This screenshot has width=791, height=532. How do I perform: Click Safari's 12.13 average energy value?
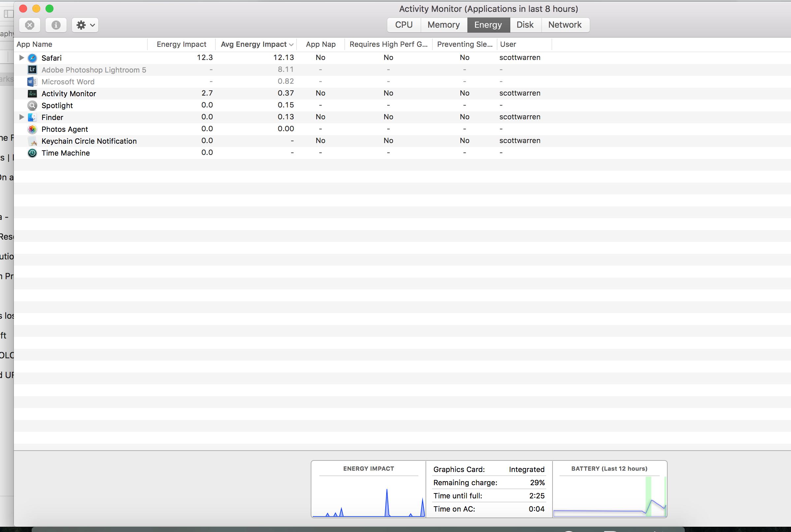284,58
